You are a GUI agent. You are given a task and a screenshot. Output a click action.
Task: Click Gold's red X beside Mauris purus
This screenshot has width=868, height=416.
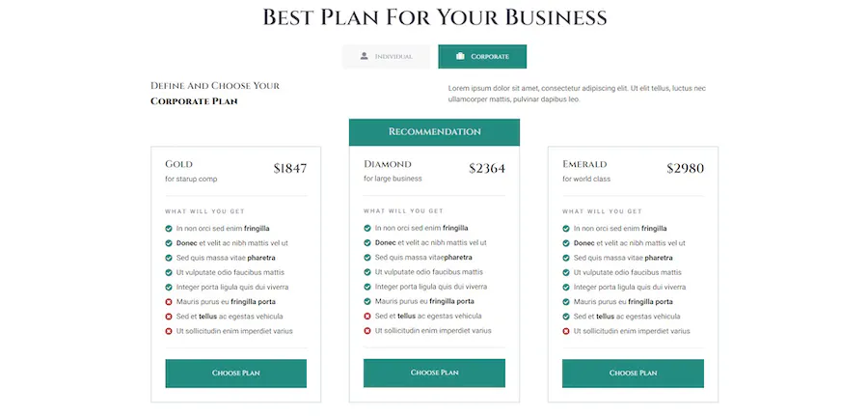tap(169, 302)
